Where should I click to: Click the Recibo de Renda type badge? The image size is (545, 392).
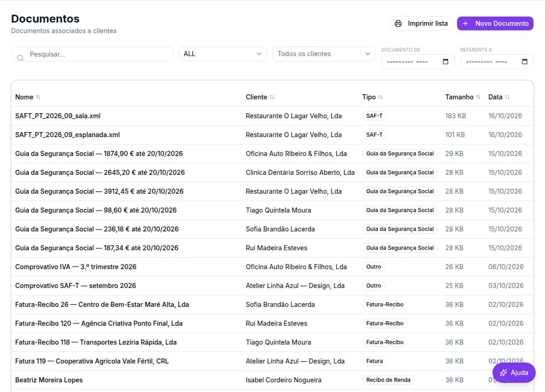click(x=388, y=380)
